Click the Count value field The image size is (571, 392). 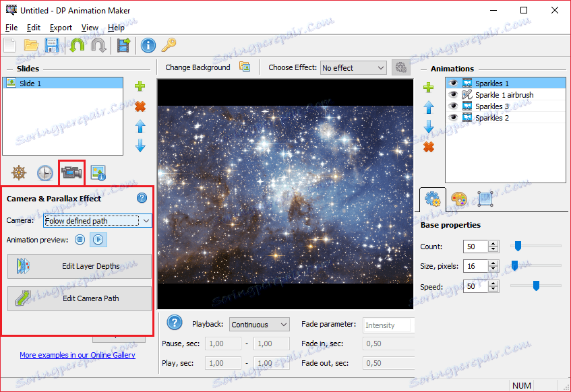pos(475,247)
